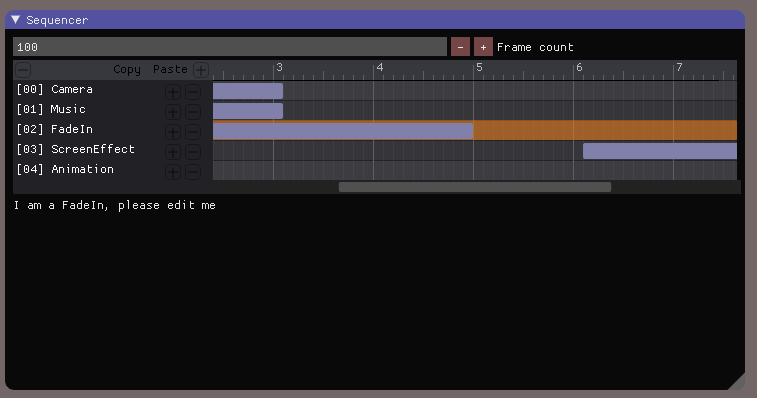
Task: Click the Copy button in the sequencer header
Action: 127,70
